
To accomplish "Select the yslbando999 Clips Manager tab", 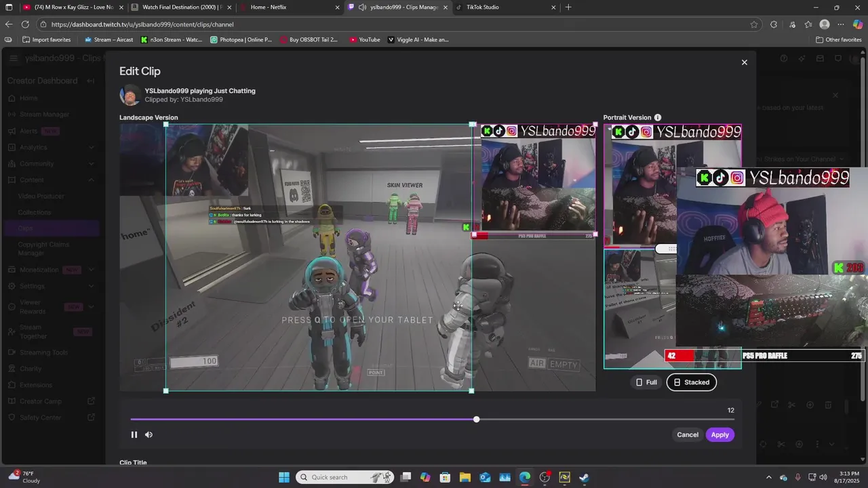I will pyautogui.click(x=398, y=7).
